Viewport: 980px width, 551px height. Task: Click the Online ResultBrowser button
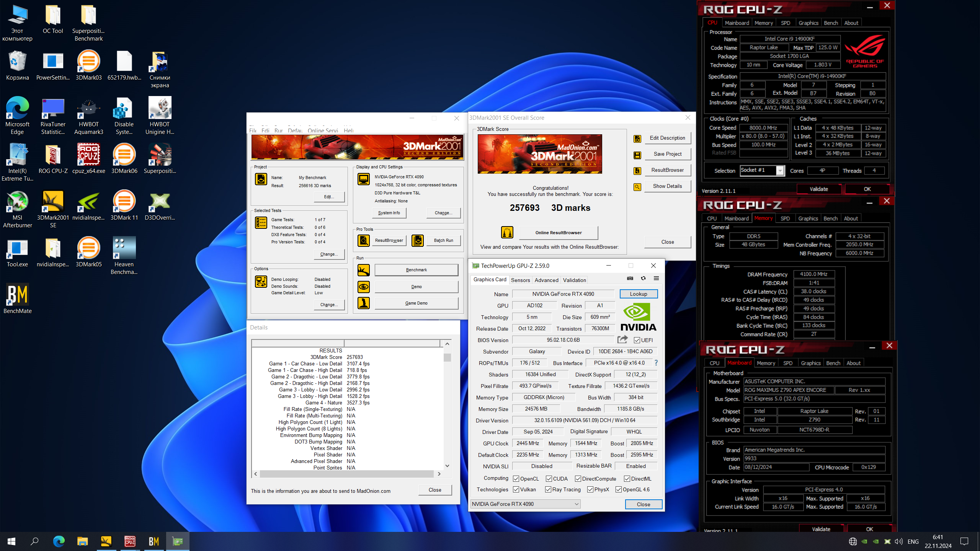(559, 233)
